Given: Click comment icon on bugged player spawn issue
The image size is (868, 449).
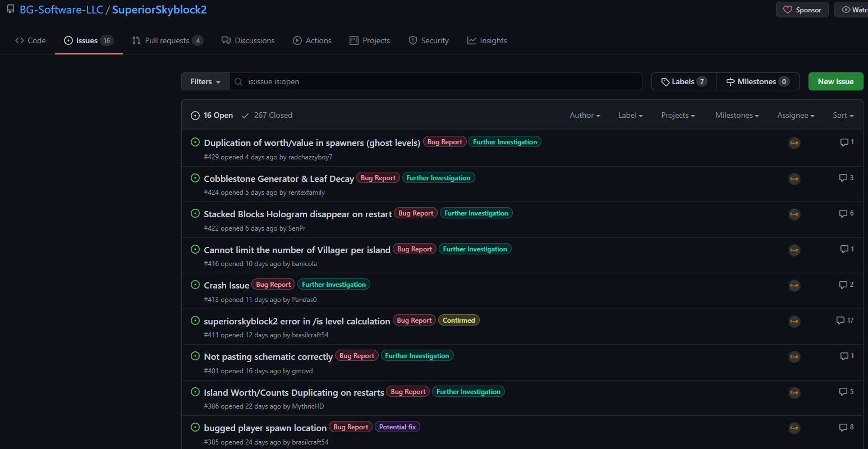Looking at the screenshot, I should [843, 428].
